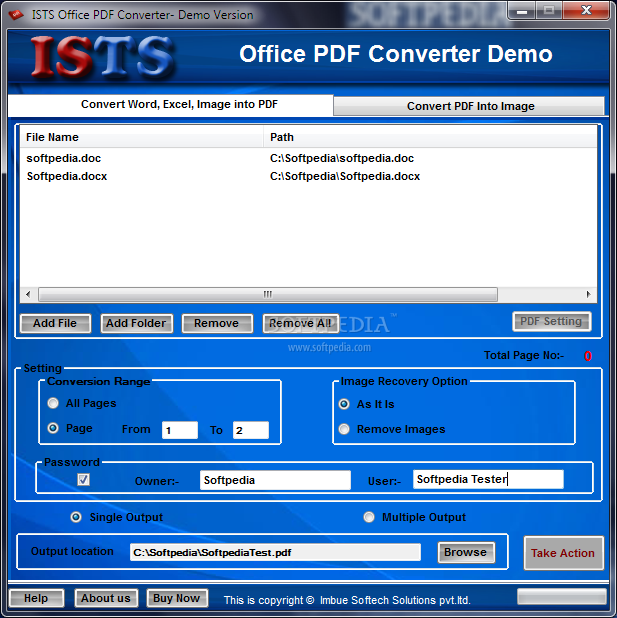Viewport: 617px width, 618px height.
Task: Open the PDF Setting button
Action: (552, 322)
